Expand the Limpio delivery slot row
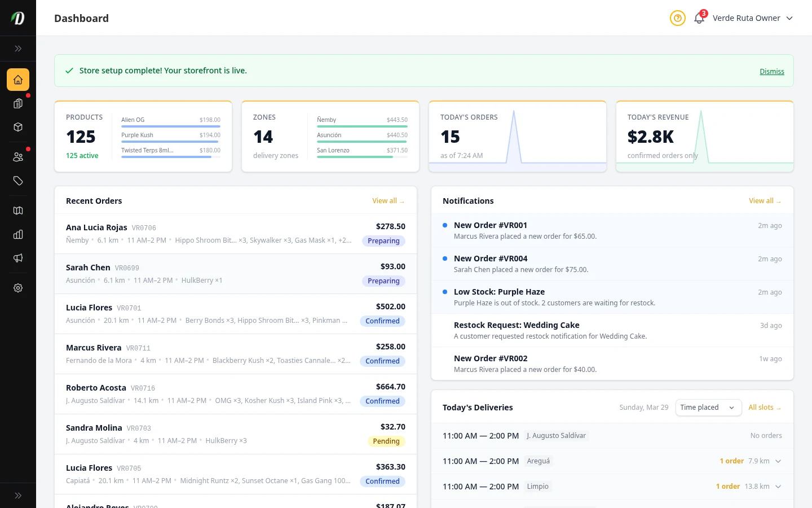Image resolution: width=812 pixels, height=508 pixels. tap(778, 486)
